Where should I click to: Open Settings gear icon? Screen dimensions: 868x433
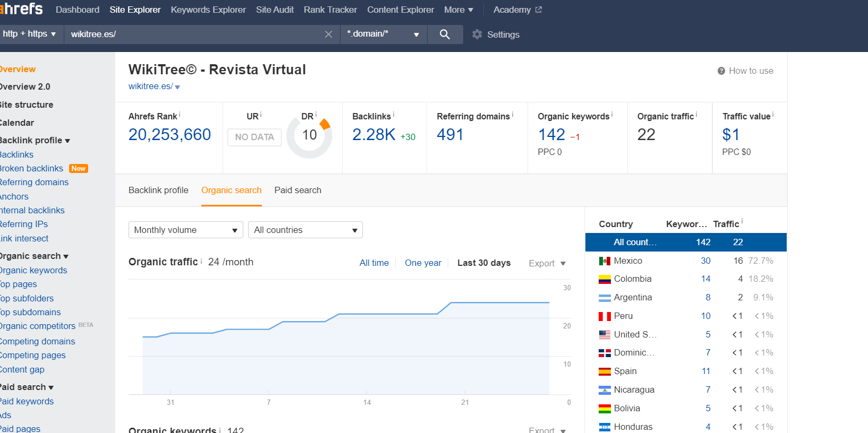[x=477, y=34]
